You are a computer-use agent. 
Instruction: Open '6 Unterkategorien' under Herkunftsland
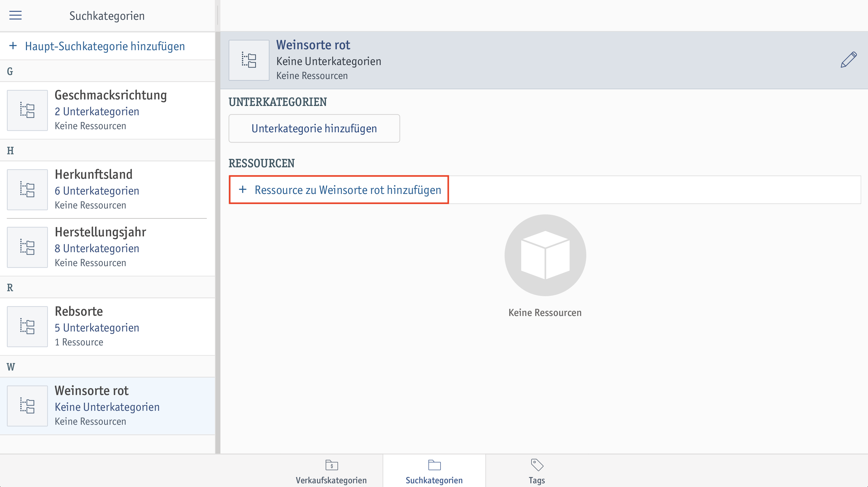click(97, 191)
